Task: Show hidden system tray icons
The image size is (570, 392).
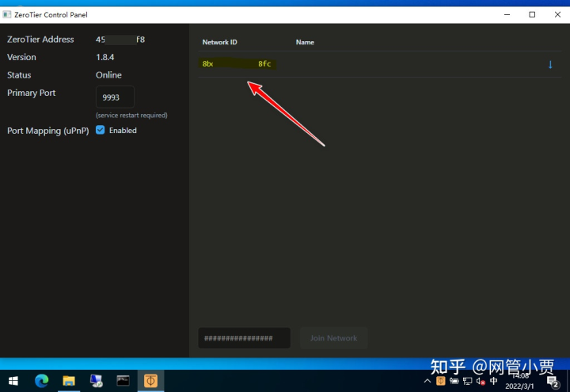Action: pyautogui.click(x=427, y=381)
